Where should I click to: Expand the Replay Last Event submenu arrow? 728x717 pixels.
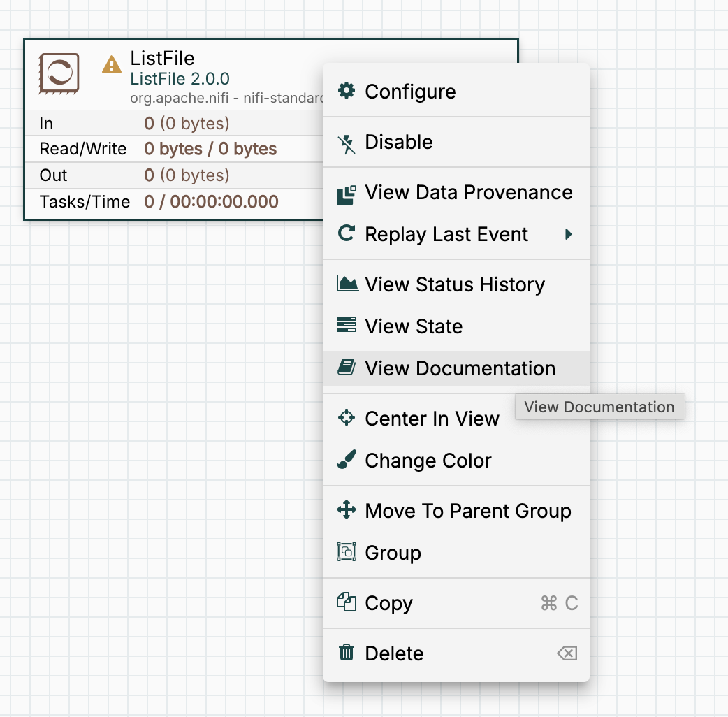pyautogui.click(x=568, y=234)
